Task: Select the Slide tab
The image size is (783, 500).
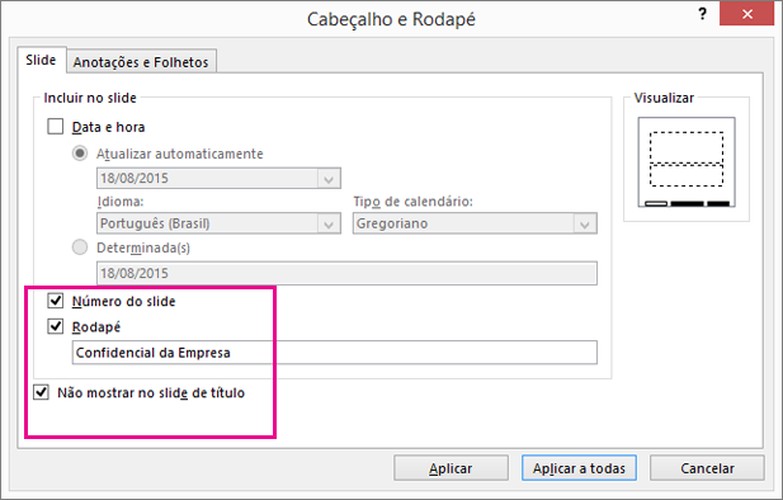Action: click(x=41, y=61)
